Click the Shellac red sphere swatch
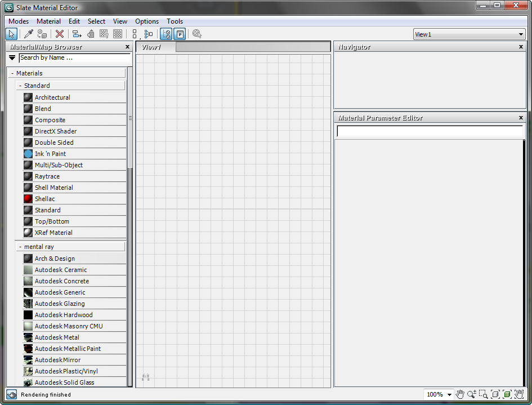This screenshot has height=405, width=532. pos(28,199)
